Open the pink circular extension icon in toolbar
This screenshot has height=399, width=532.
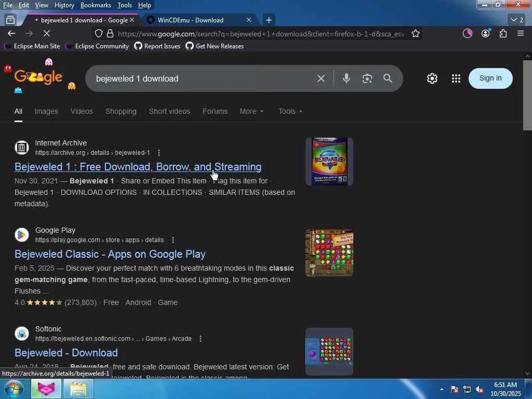tap(467, 33)
